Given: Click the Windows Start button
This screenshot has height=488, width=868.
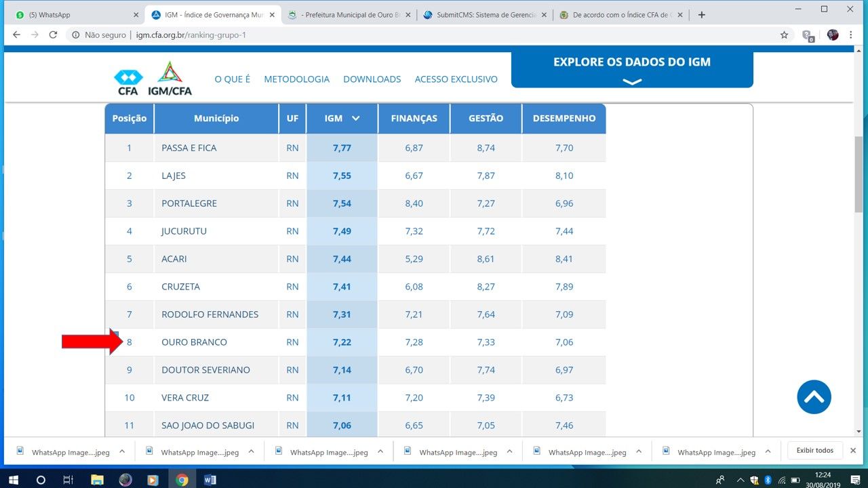Looking at the screenshot, I should (12, 480).
